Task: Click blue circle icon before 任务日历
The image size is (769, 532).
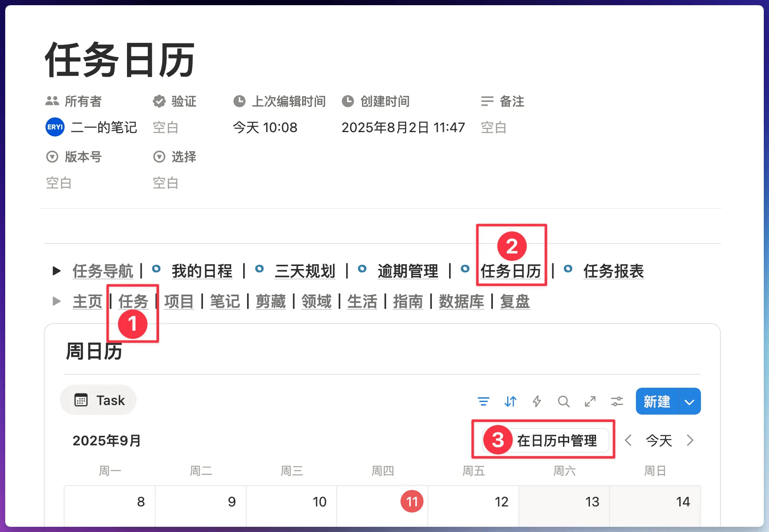Action: (465, 269)
